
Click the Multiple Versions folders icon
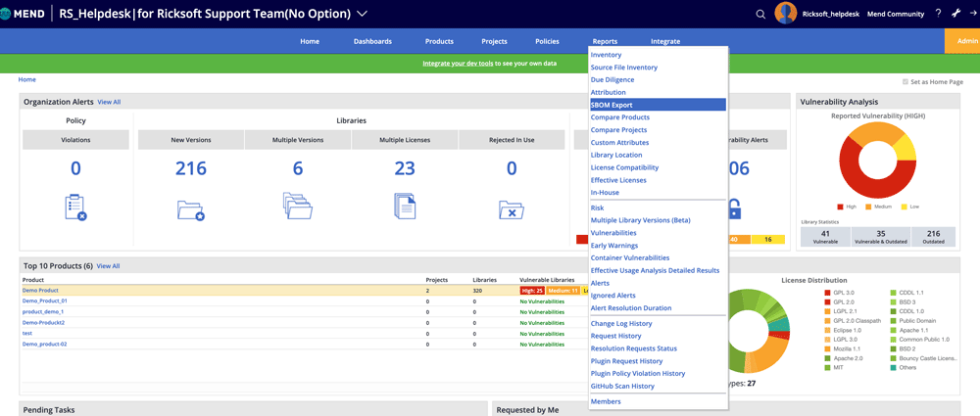[298, 206]
